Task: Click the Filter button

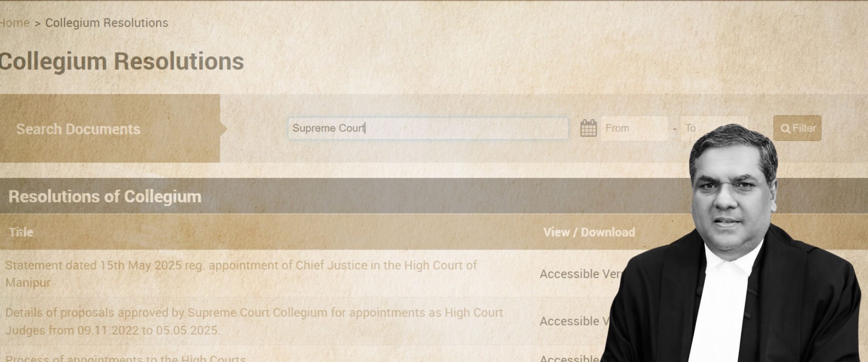Action: [797, 128]
